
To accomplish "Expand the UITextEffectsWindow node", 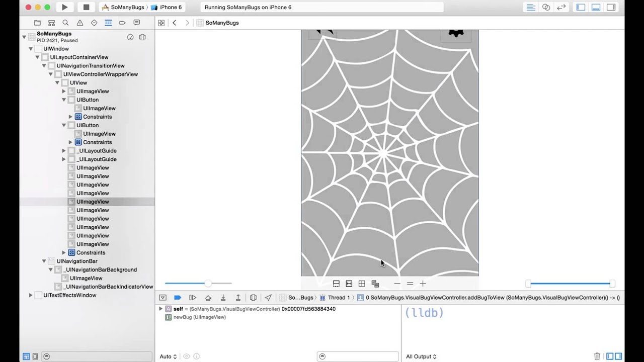I will [31, 295].
